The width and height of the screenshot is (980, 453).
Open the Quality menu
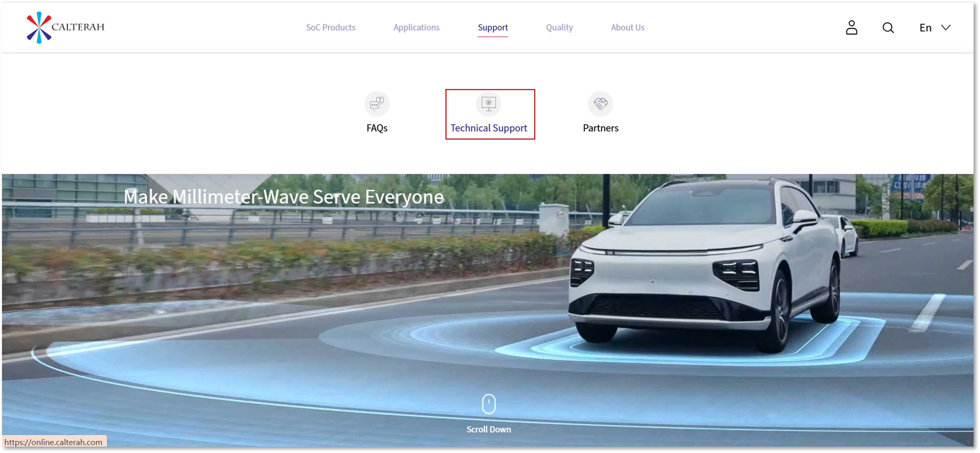point(559,27)
